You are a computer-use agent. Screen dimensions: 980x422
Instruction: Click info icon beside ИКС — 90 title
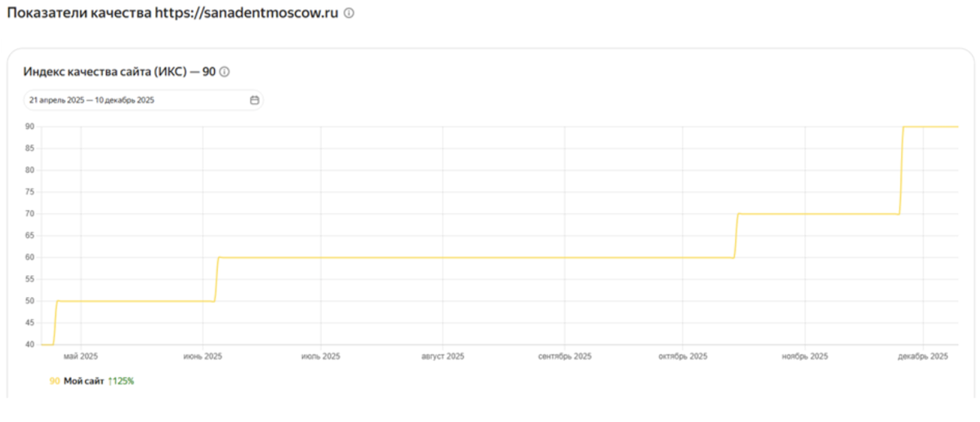[x=225, y=72]
